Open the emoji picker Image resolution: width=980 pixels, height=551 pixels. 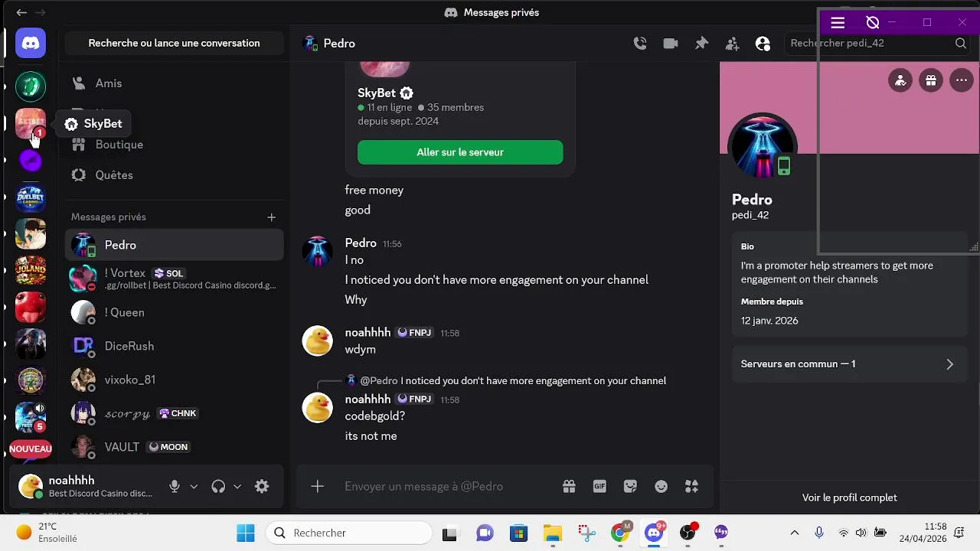pyautogui.click(x=661, y=487)
